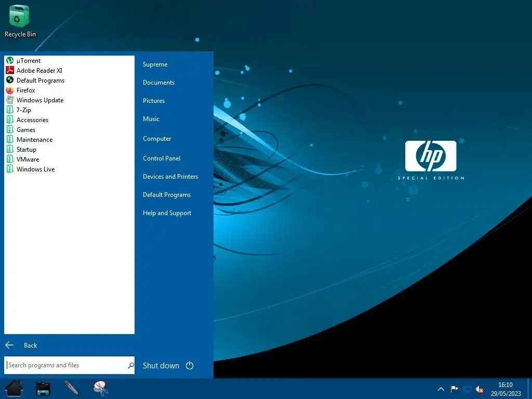Screen dimensions: 532x399
Task: Expand the Startup folder label
Action: pyautogui.click(x=26, y=149)
